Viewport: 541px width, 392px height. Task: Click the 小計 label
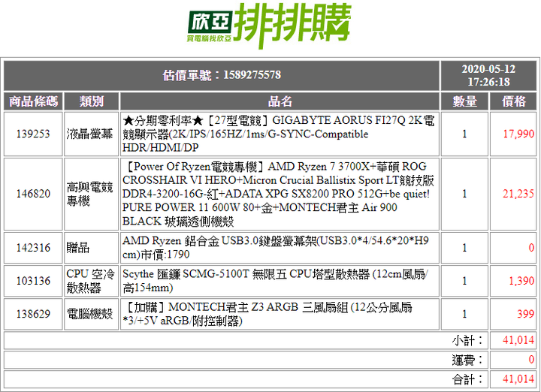[x=468, y=340]
